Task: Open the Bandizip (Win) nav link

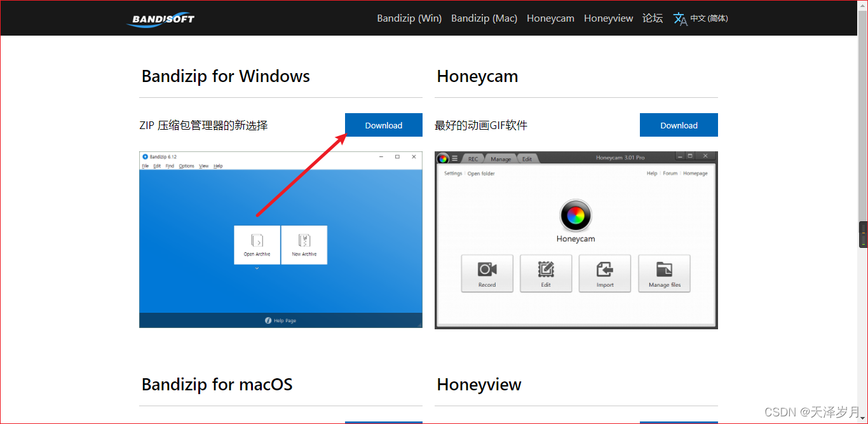Action: [x=409, y=18]
